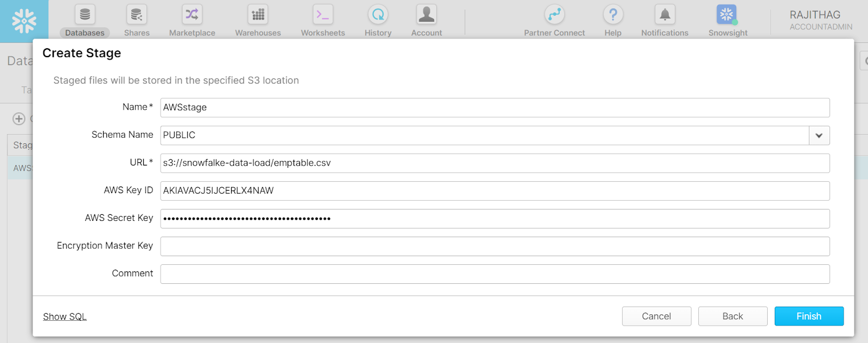Viewport: 868px width, 343px height.
Task: Click the Warehouses label in navigation
Action: coord(258,33)
